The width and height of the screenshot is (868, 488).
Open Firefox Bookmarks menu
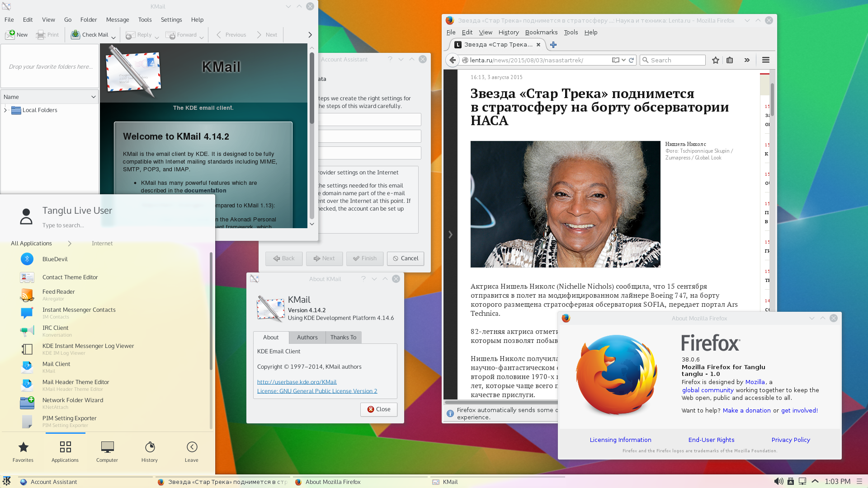[x=541, y=33]
